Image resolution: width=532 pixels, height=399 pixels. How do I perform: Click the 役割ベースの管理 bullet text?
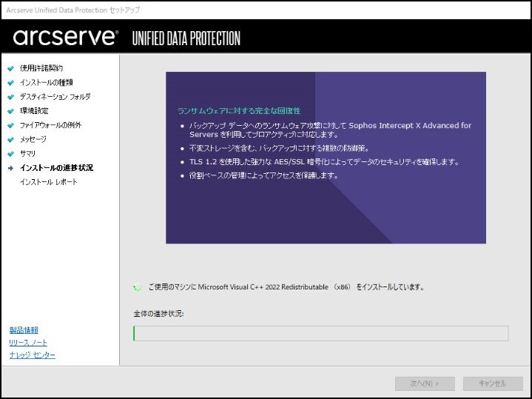[x=264, y=175]
